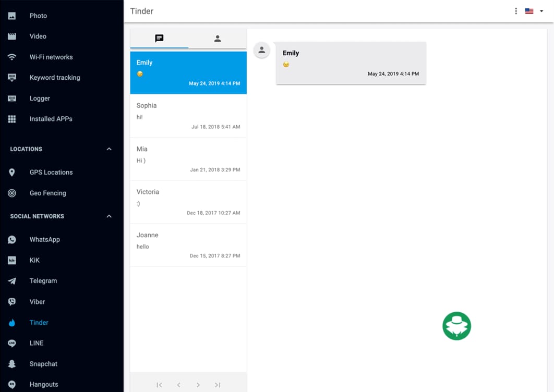Open the Installed APPs grid icon

coord(11,118)
